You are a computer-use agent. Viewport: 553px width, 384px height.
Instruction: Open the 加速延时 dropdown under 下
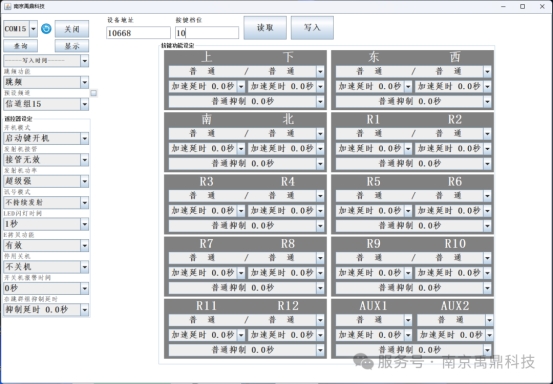286,86
